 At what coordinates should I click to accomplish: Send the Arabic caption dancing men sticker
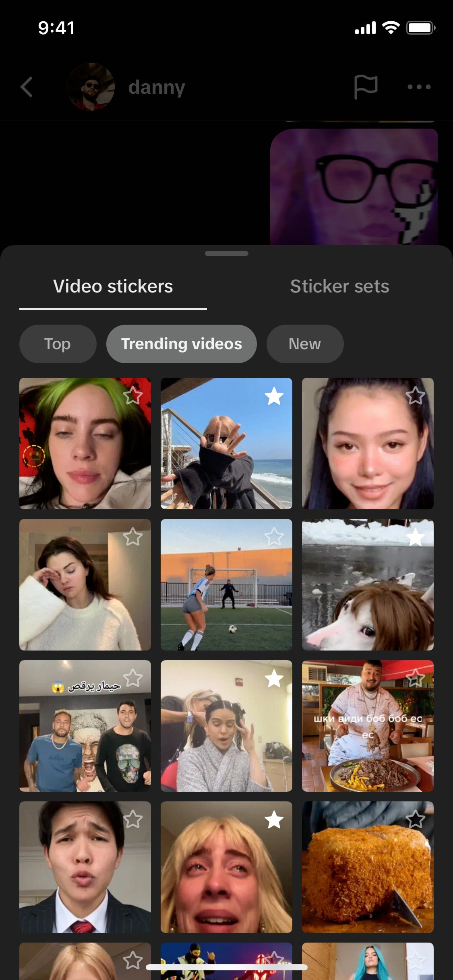(85, 726)
